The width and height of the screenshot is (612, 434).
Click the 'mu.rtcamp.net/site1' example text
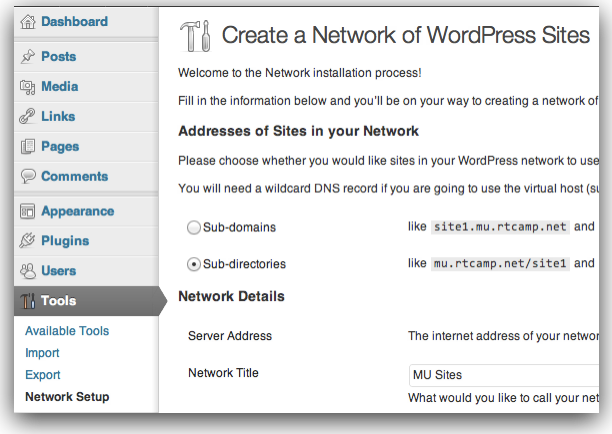click(500, 264)
